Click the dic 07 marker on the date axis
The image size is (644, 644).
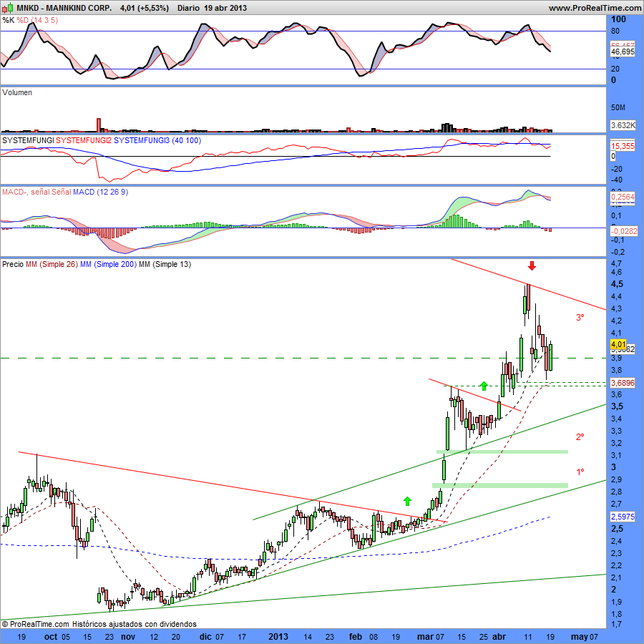pos(212,636)
